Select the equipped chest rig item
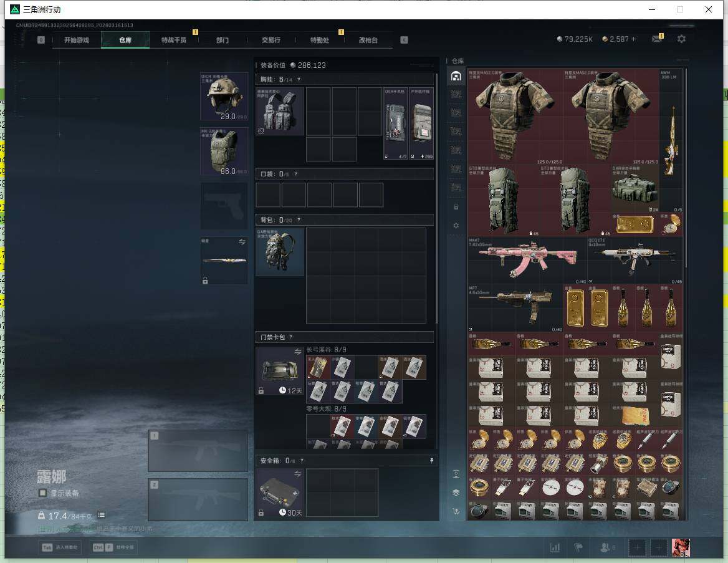The width and height of the screenshot is (728, 563). 280,112
